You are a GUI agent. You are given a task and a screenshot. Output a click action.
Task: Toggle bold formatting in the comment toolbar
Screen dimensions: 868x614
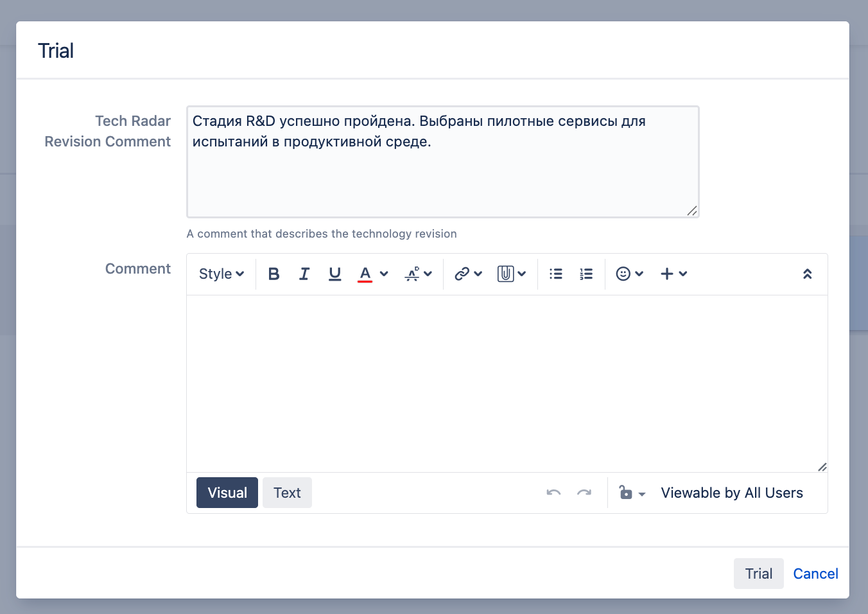(x=273, y=274)
